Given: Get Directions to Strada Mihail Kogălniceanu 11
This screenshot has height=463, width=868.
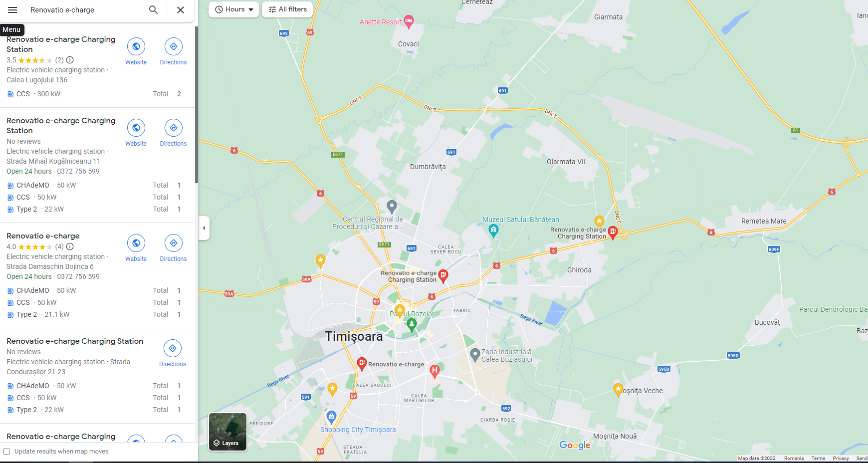Looking at the screenshot, I should click(173, 133).
